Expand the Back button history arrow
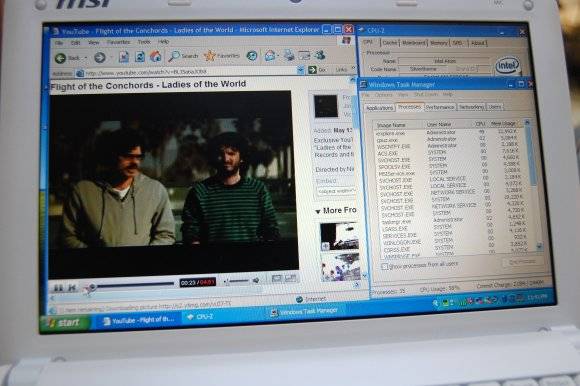 pyautogui.click(x=86, y=58)
